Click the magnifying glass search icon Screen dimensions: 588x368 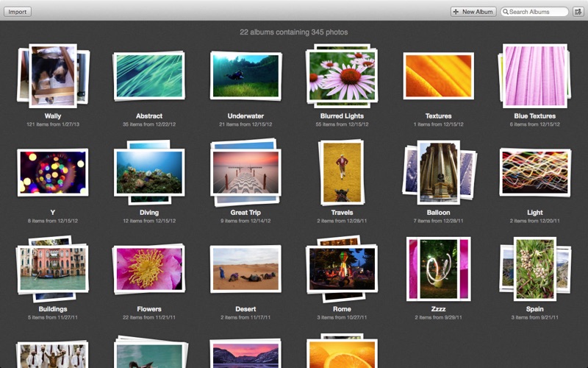click(506, 12)
